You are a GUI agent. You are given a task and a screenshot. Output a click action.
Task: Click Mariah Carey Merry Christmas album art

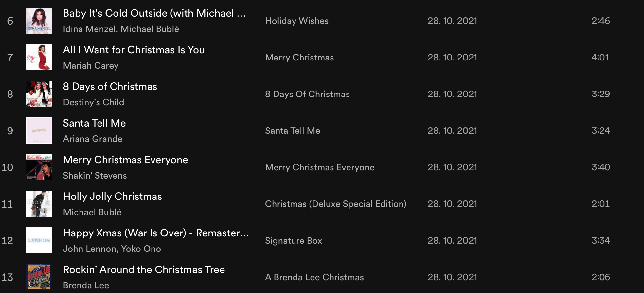tap(39, 57)
